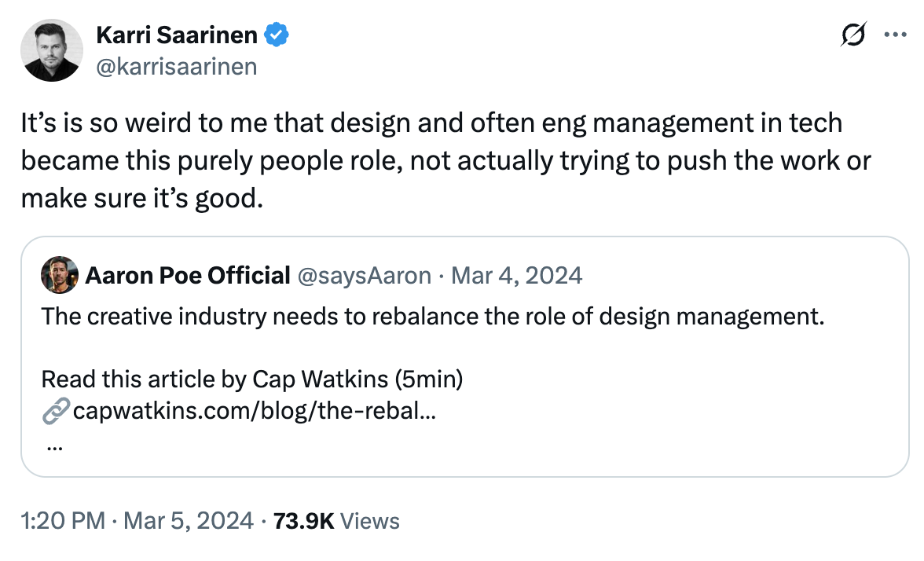Click the Mar 5, 2024 post date
The height and width of the screenshot is (561, 924).
[x=189, y=521]
